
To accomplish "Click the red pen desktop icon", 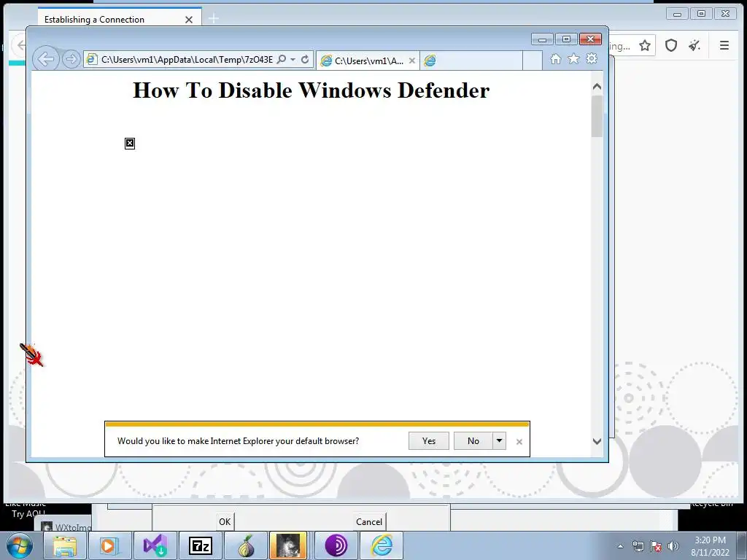I will click(31, 355).
